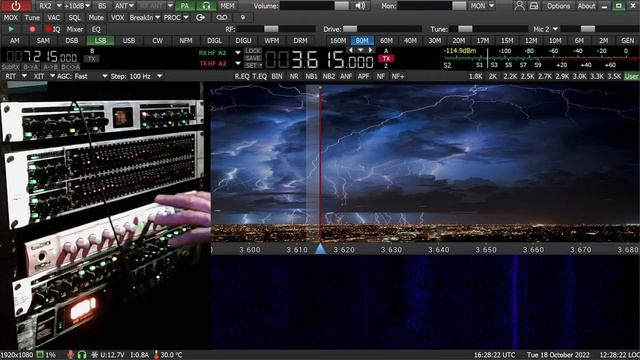The width and height of the screenshot is (640, 360).
Task: Click the red power button
Action: click(x=16, y=6)
